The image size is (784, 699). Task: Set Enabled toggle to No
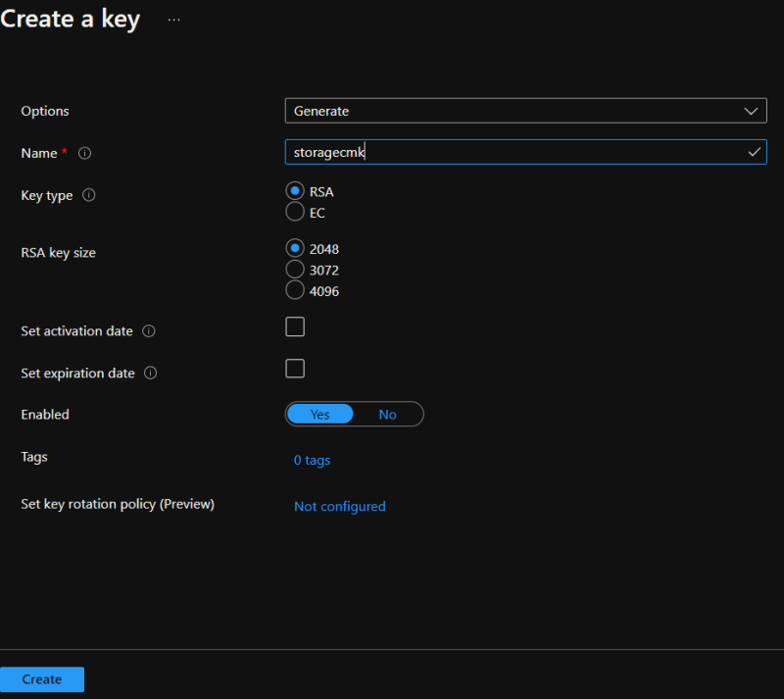[387, 415]
